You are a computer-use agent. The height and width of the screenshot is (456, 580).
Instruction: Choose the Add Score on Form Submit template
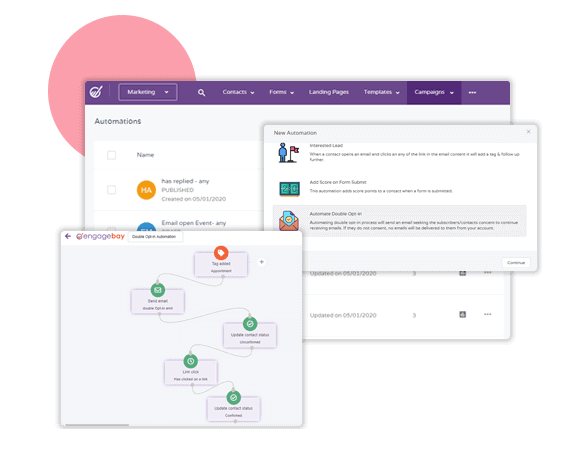click(399, 187)
